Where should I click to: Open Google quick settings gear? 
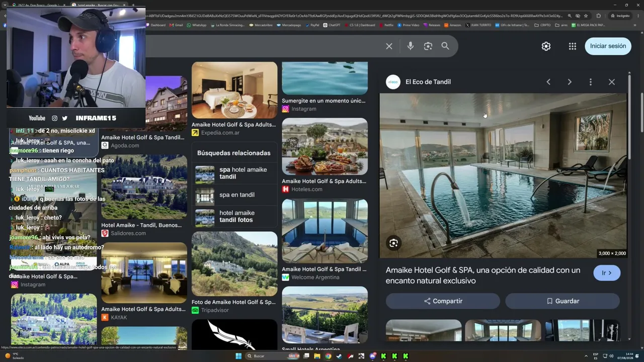tap(546, 46)
